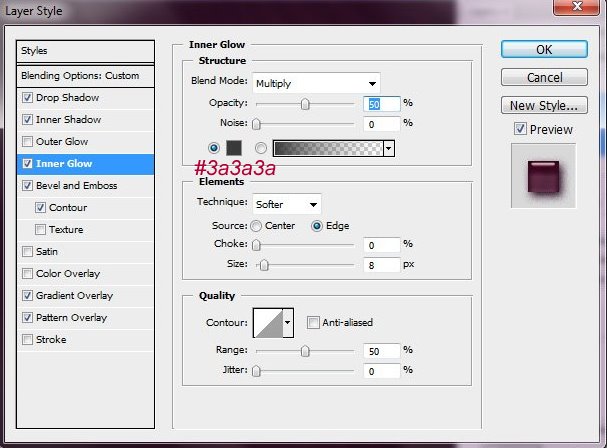Toggle the Preview checkbox

tap(520, 129)
